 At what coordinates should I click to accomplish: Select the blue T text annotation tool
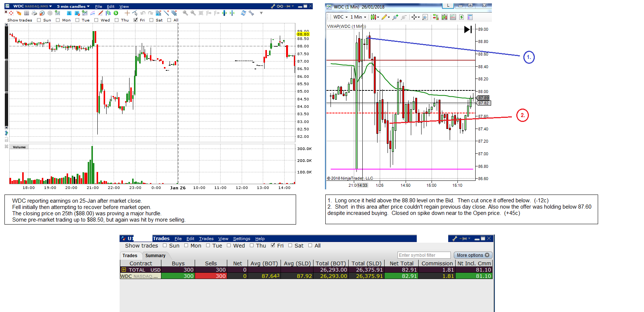[69, 13]
